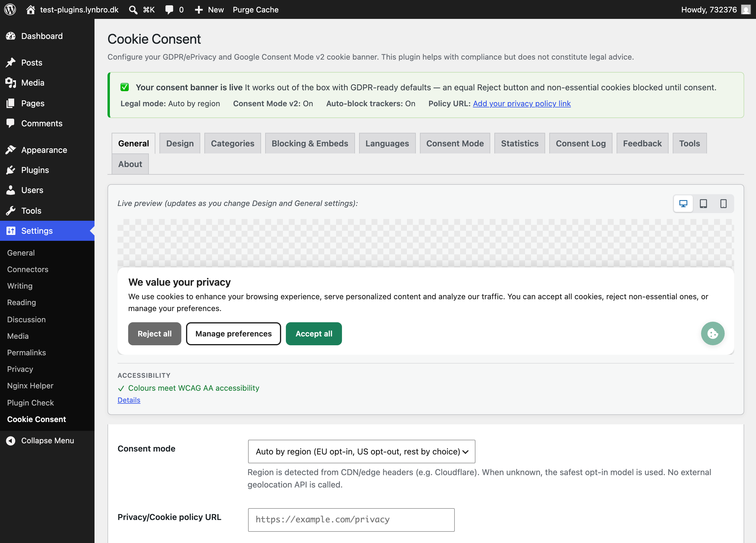756x543 pixels.
Task: Click the Media library icon in sidebar
Action: click(x=11, y=83)
